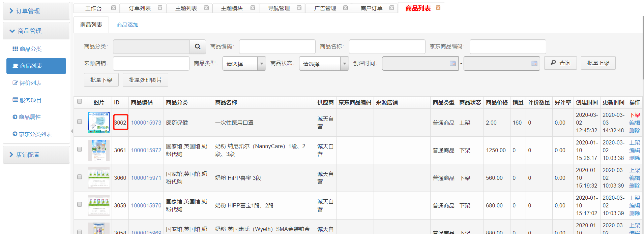644x234 pixels.
Task: Close the 订单列表 tab
Action: click(160, 8)
